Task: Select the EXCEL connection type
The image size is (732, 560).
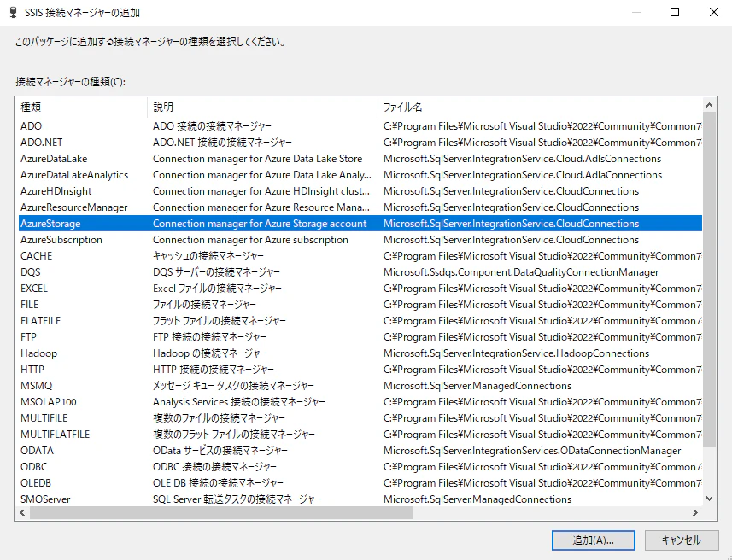Action: coord(360,289)
